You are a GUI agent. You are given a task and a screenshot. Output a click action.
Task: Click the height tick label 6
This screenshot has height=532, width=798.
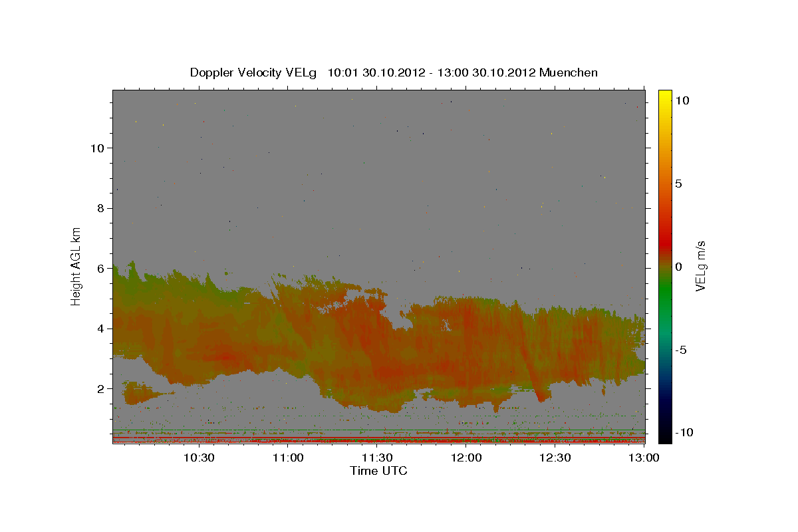pos(102,268)
